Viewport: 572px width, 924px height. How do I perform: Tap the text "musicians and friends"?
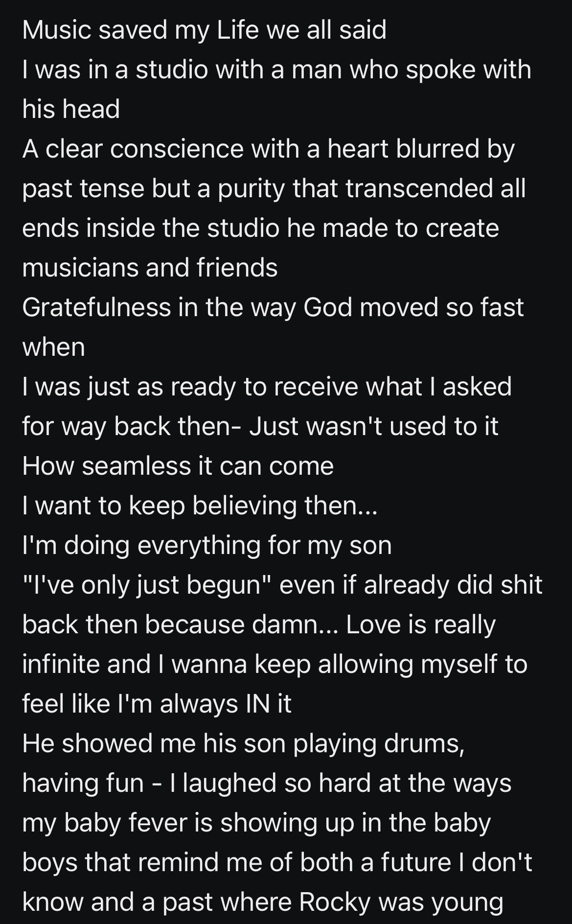tap(150, 268)
